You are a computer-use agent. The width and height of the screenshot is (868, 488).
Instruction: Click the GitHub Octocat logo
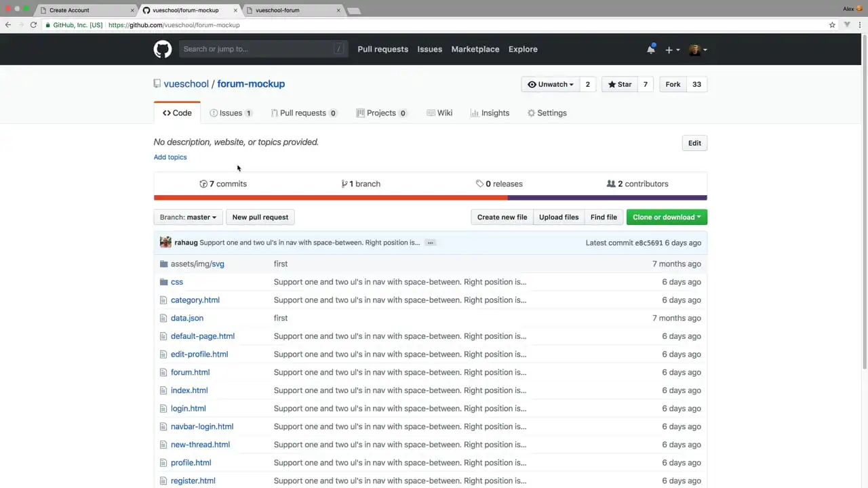[x=163, y=49]
